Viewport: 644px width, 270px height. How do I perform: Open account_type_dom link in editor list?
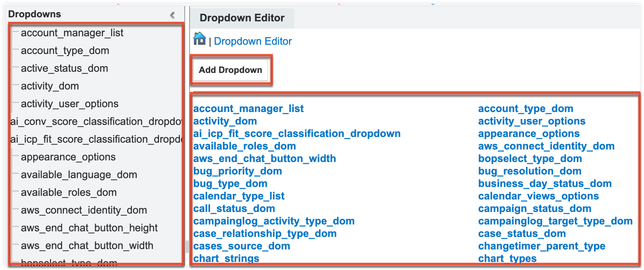(526, 109)
